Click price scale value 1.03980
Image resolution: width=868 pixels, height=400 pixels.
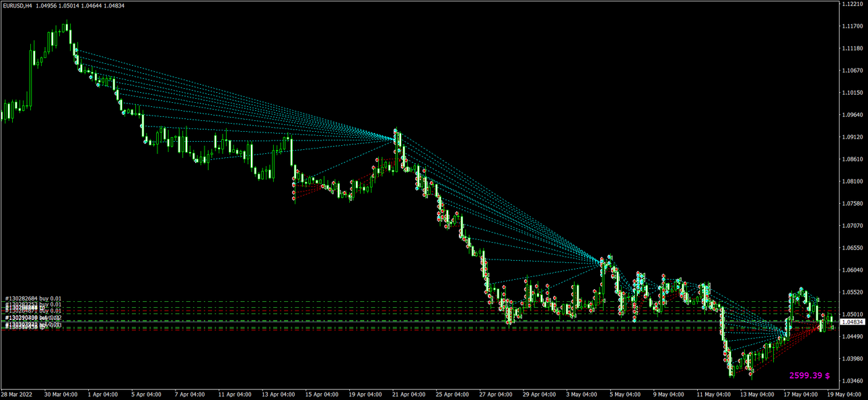click(x=852, y=359)
